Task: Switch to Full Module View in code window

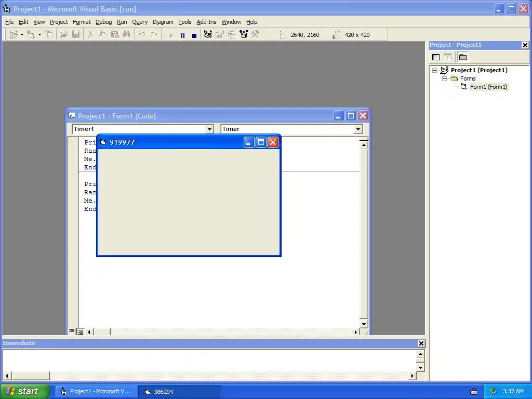Action: pos(80,331)
